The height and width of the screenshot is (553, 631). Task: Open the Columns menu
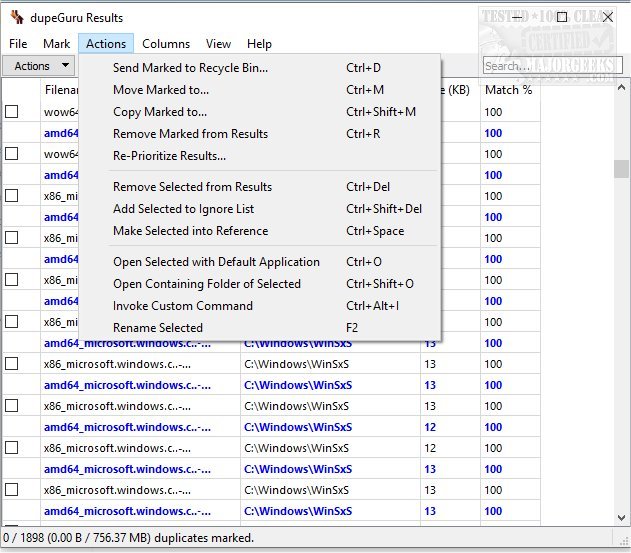tap(166, 44)
